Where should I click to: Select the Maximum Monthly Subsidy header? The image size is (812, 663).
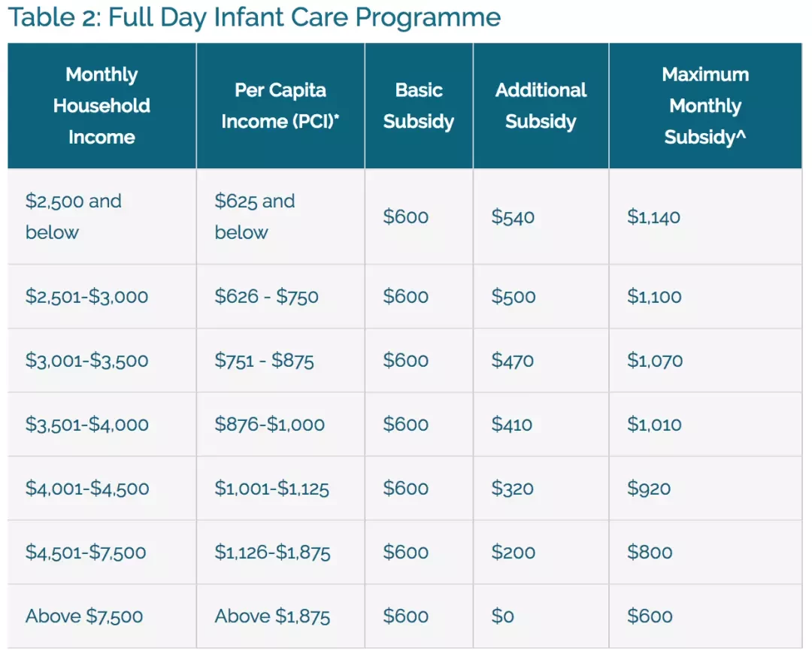point(705,105)
